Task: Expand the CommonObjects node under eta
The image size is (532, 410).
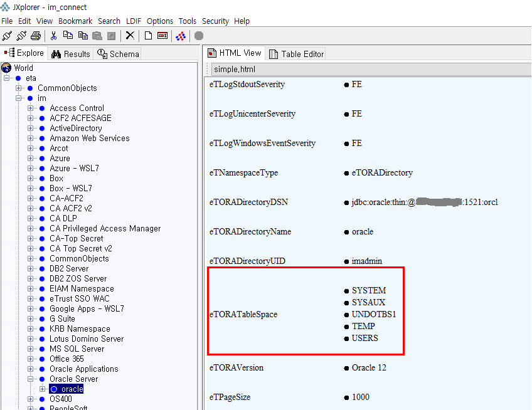Action: (19, 88)
